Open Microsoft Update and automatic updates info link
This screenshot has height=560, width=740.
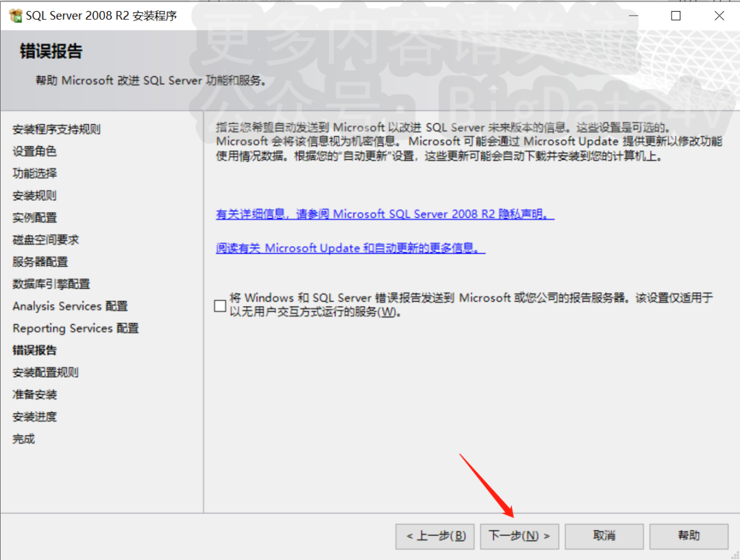[351, 248]
